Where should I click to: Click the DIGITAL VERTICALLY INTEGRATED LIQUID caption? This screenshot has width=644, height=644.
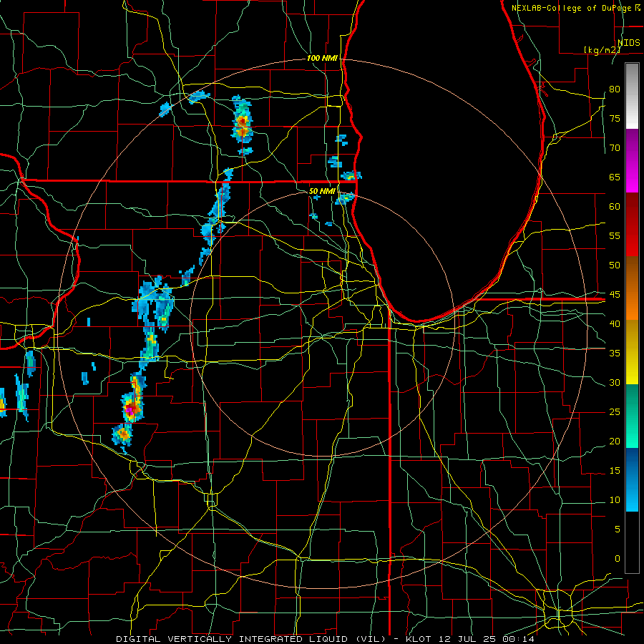252,639
